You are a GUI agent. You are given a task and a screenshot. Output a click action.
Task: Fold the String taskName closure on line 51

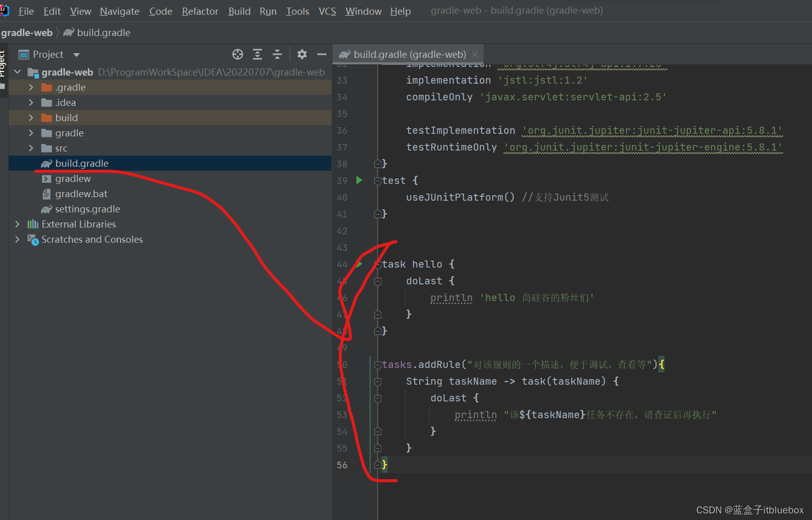pyautogui.click(x=378, y=382)
